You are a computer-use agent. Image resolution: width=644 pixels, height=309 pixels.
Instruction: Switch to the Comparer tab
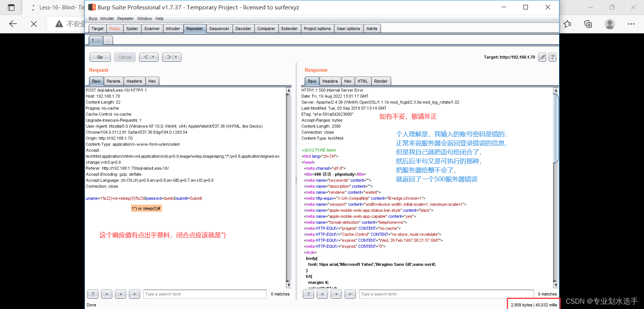[266, 29]
